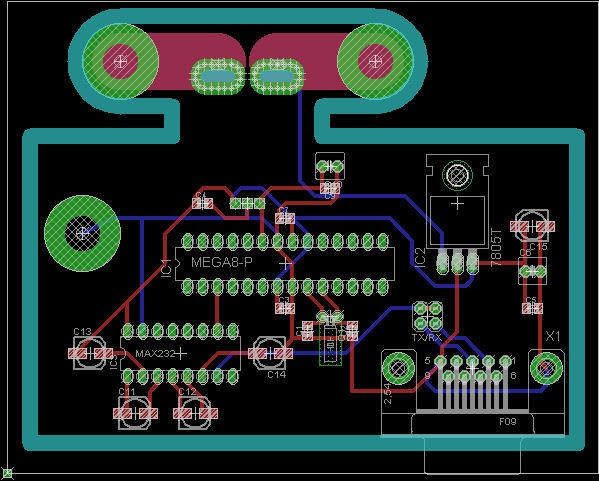Viewport: 599px width, 481px height.
Task: Select the X1 connector label
Action: [552, 336]
